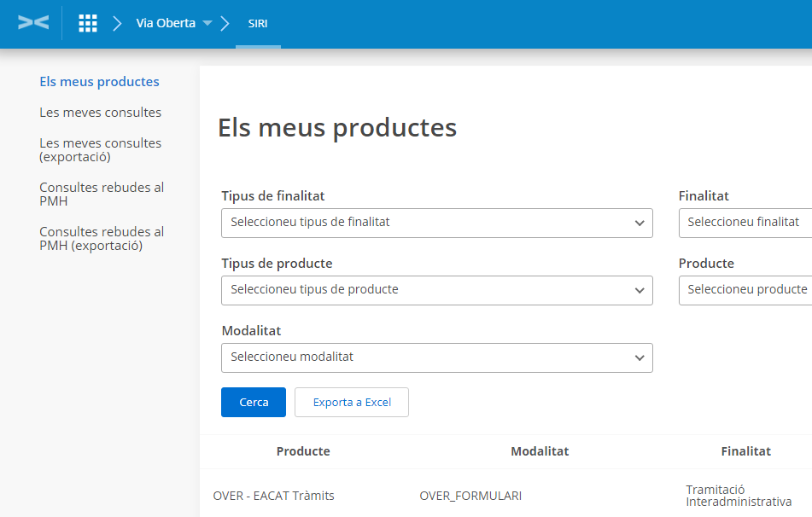The width and height of the screenshot is (812, 517).
Task: Open the Finalitat select box
Action: tap(745, 223)
